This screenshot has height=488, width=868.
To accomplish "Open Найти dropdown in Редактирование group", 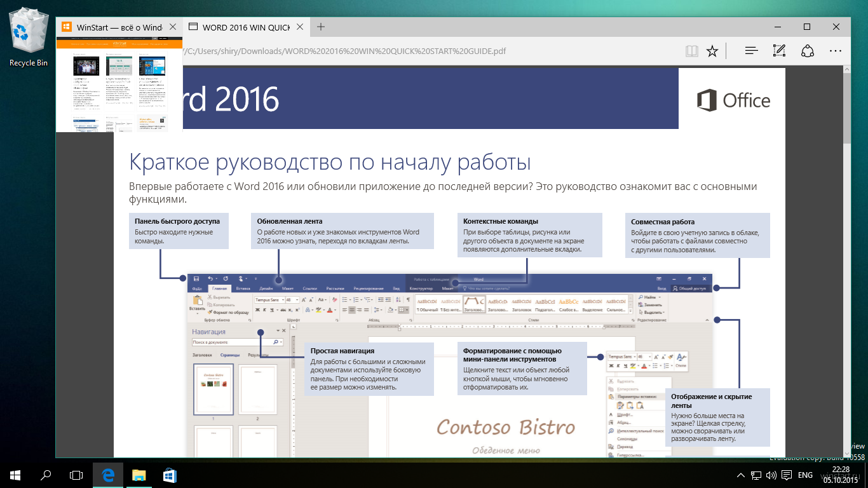I will (660, 297).
